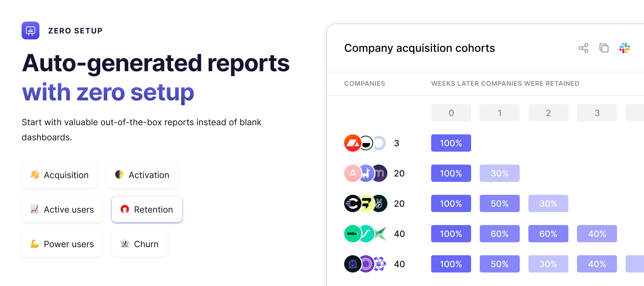This screenshot has height=286, width=644.
Task: Click the 100% cell for 3 companies
Action: coord(451,143)
